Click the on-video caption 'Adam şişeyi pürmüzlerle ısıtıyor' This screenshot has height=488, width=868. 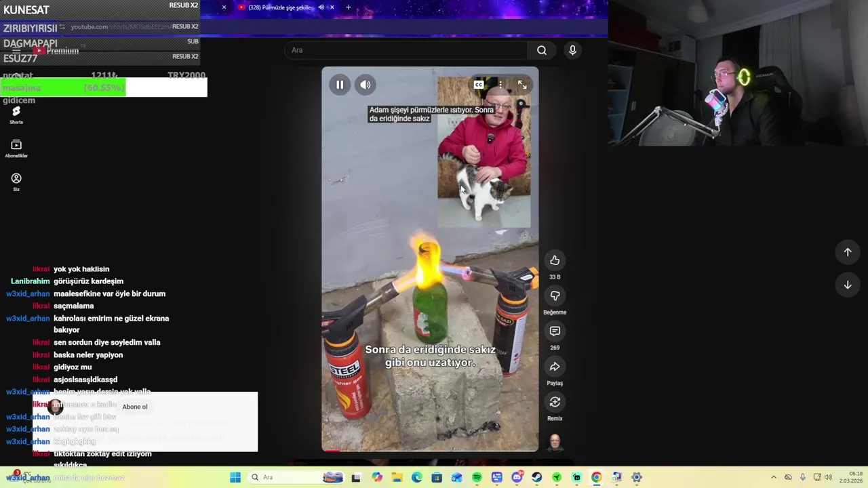pyautogui.click(x=431, y=114)
